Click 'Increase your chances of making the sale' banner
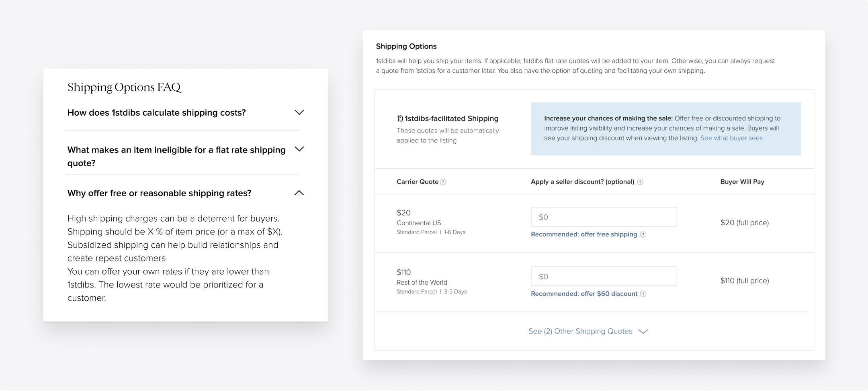Screen dimensions: 868x391 click(x=666, y=129)
